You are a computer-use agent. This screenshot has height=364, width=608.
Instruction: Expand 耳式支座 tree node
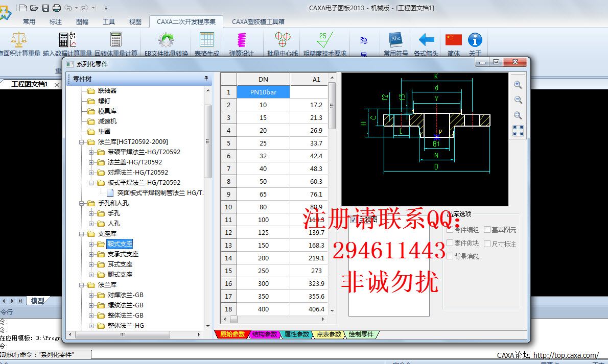[91, 264]
